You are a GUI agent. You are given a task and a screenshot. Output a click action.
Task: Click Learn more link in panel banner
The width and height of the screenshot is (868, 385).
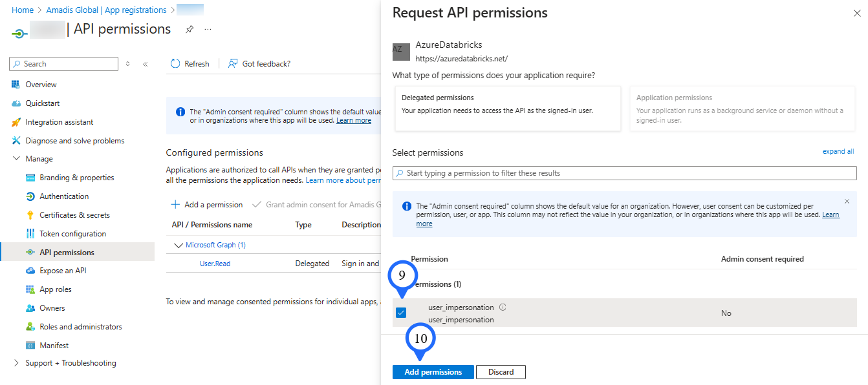tap(830, 214)
